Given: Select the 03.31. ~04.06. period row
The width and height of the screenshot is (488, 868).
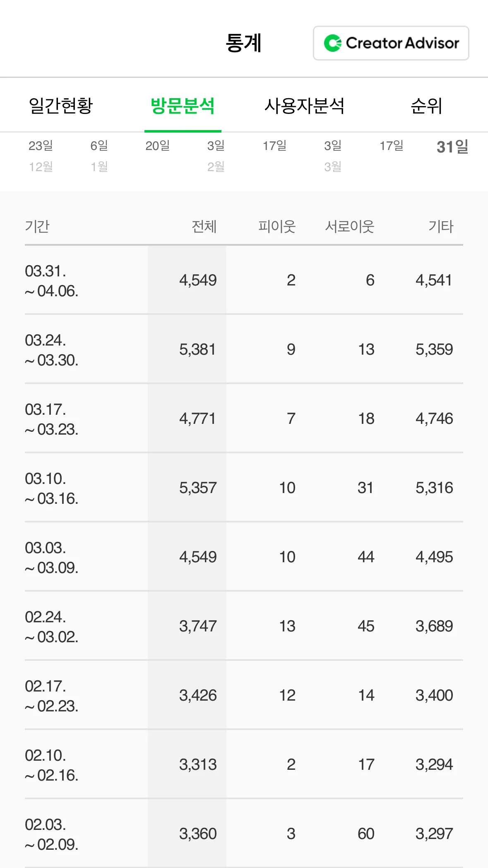Looking at the screenshot, I should pos(52,281).
